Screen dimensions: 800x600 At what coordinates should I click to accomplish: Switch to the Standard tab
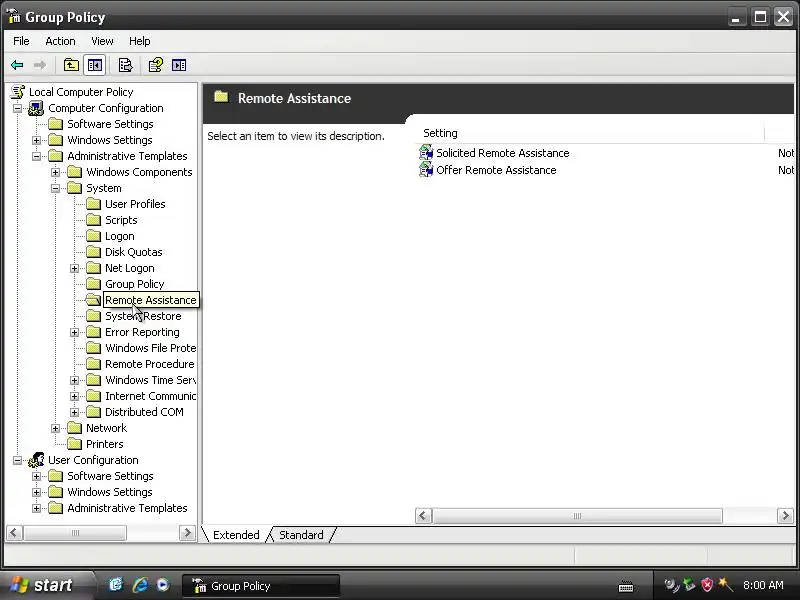[x=301, y=535]
